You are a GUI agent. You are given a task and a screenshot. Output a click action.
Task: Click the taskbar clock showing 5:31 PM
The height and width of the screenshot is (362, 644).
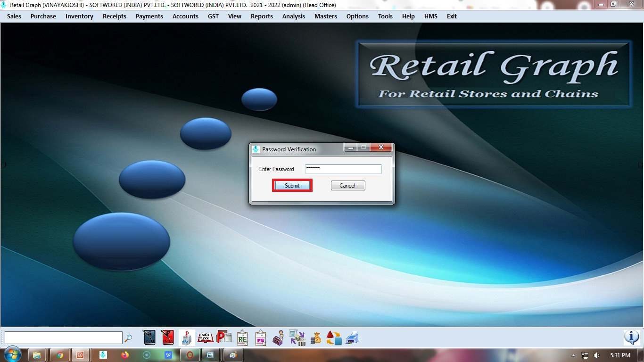pyautogui.click(x=620, y=355)
